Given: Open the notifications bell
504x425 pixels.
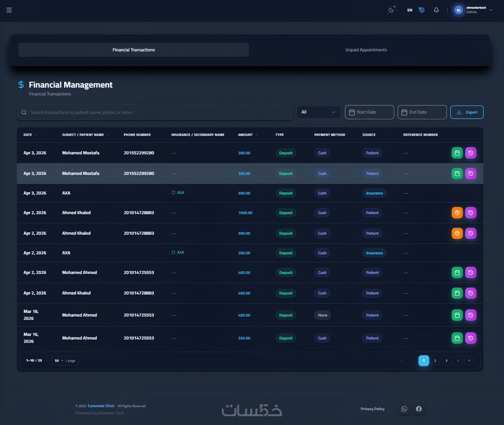Looking at the screenshot, I should click(x=436, y=10).
